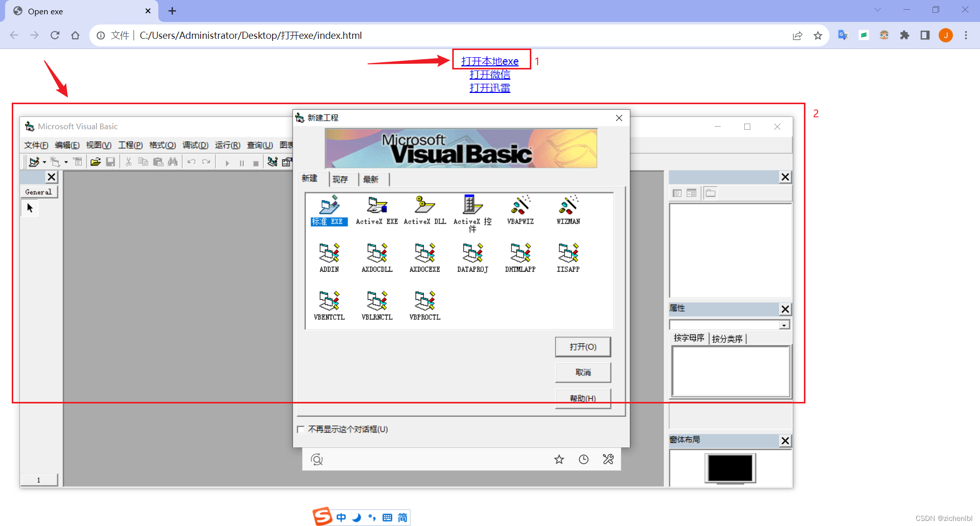Image resolution: width=980 pixels, height=526 pixels.
Task: Click the 打开(O) button
Action: pos(583,347)
